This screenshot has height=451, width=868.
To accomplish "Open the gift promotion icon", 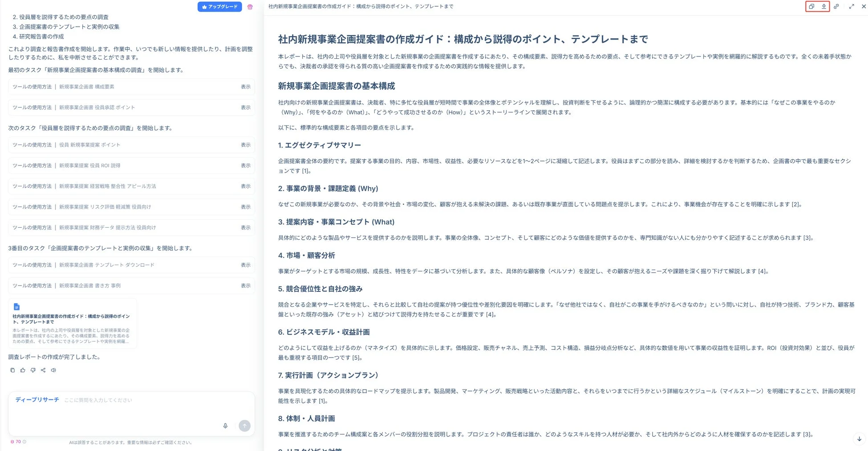I will 250,7.
